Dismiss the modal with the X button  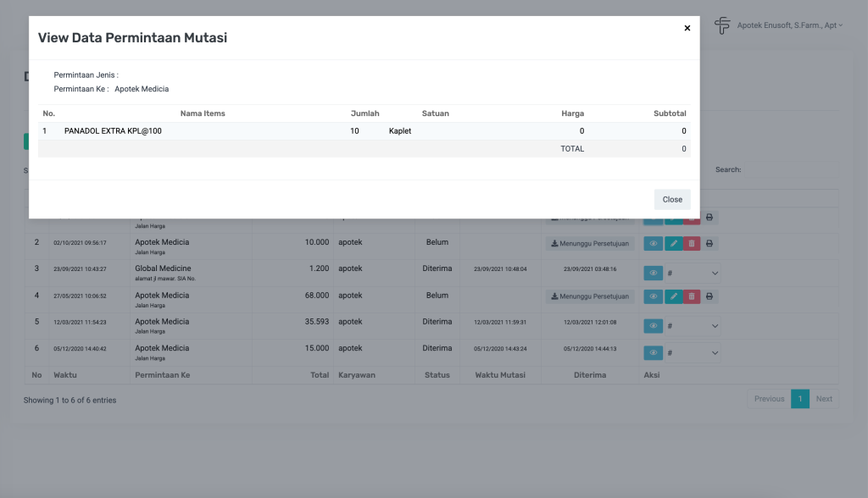(687, 28)
